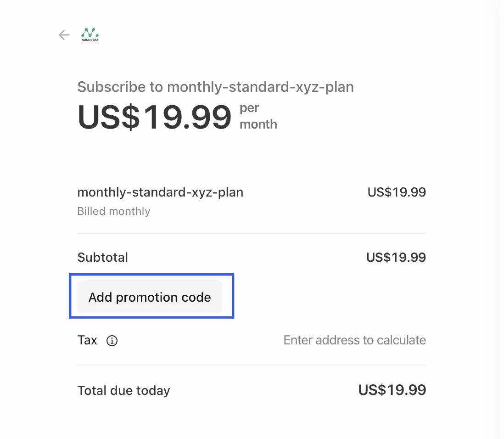504x439 pixels.
Task: Click the Tax label
Action: coord(87,340)
